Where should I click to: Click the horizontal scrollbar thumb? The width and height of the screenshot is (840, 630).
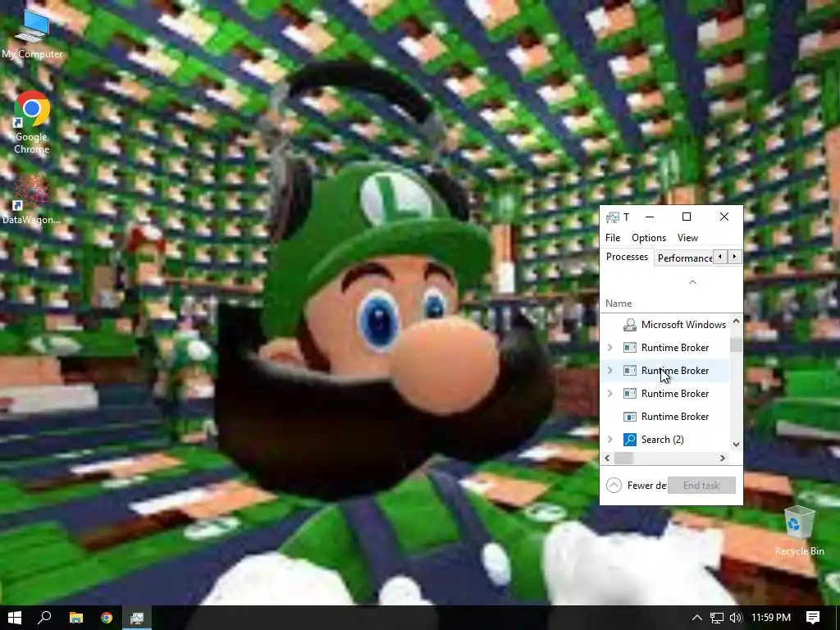click(623, 459)
